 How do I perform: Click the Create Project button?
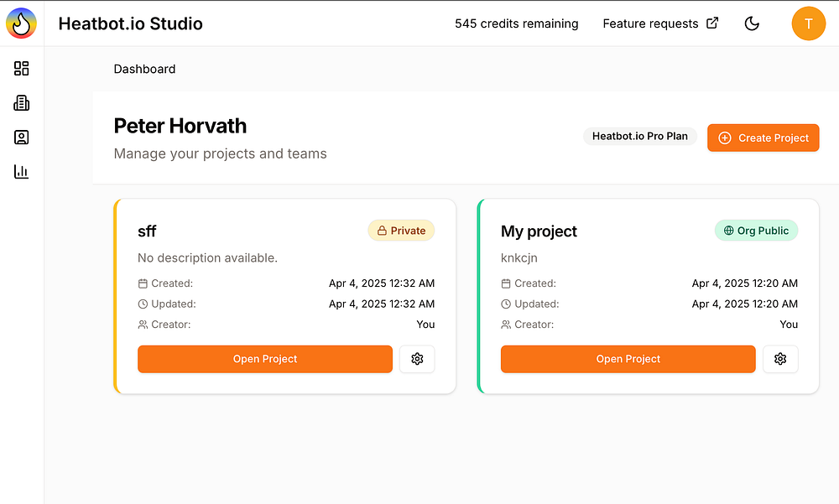tap(763, 138)
